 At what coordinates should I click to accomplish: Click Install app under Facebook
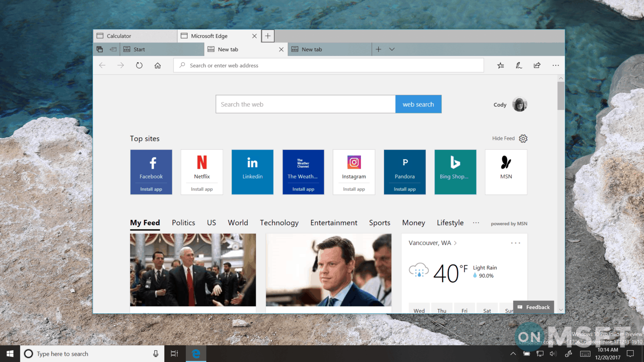pos(151,189)
